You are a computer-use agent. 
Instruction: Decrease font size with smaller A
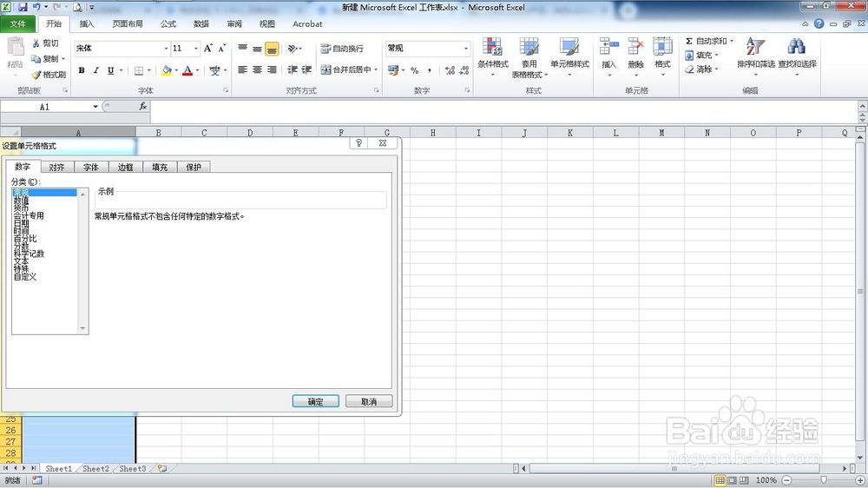221,48
